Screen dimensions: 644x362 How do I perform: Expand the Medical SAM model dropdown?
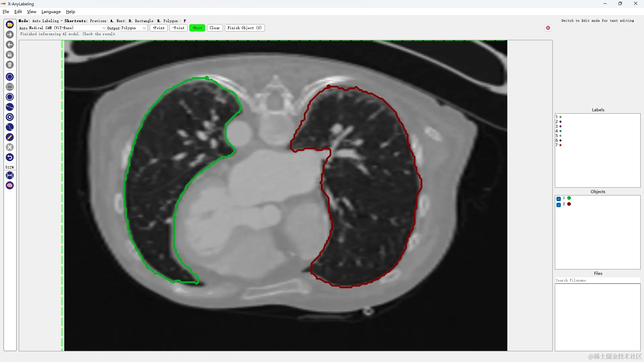(67, 28)
